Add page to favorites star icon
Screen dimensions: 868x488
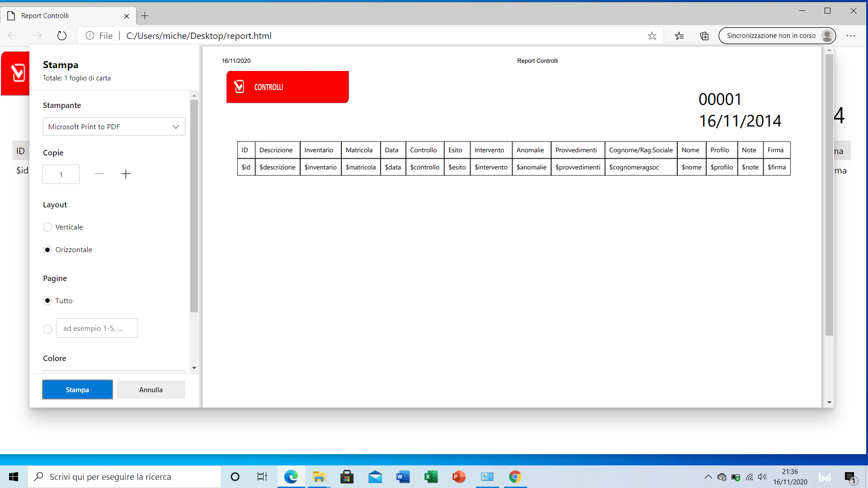pos(652,36)
